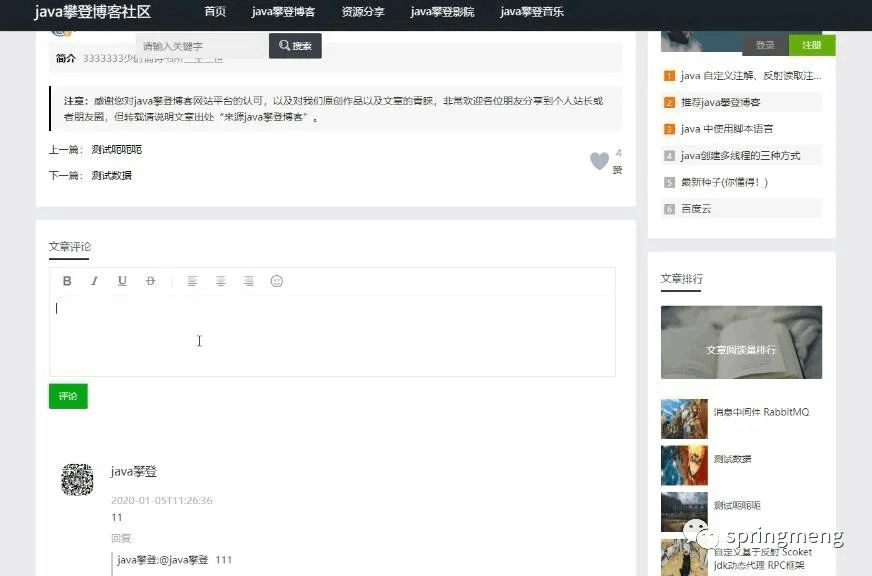Screen dimensions: 872x576
Task: Select the 文章排行 section heading
Action: [682, 279]
